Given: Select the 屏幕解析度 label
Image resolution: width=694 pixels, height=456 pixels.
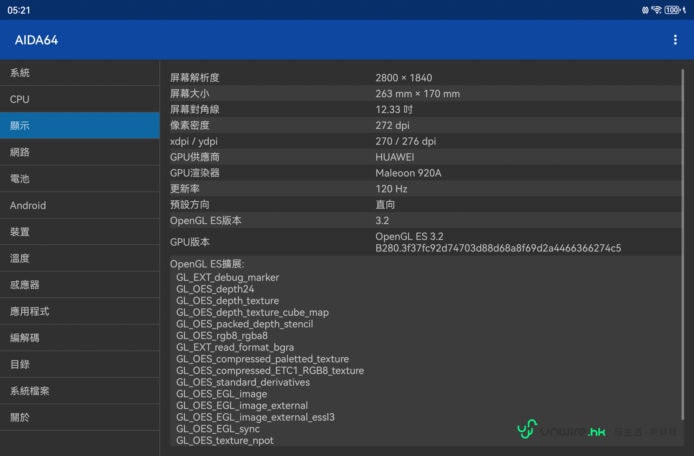Looking at the screenshot, I should [x=195, y=78].
